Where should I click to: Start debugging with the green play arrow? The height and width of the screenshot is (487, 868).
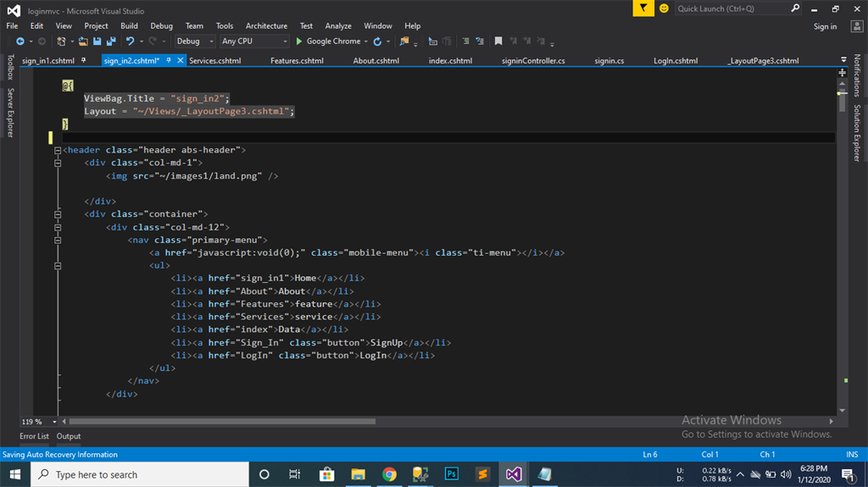(x=299, y=42)
